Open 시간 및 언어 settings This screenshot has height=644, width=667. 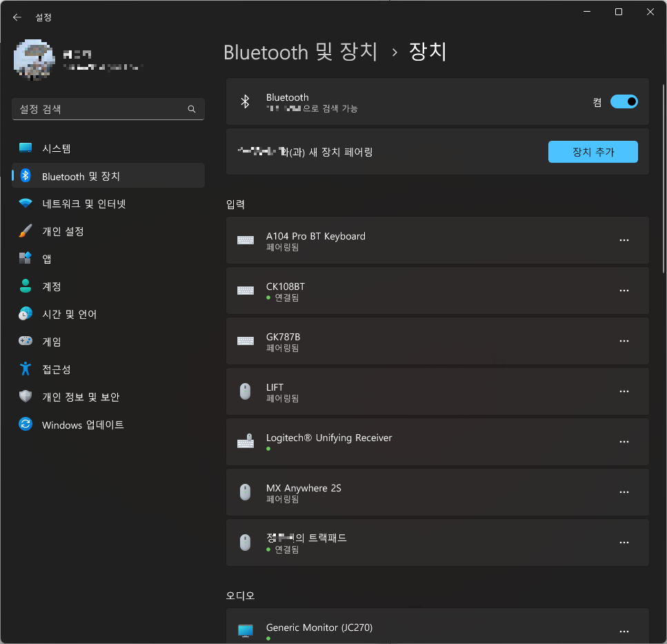[x=108, y=313]
